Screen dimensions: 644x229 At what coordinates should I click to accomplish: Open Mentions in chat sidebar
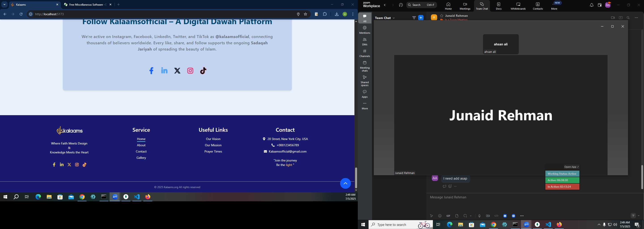click(365, 30)
